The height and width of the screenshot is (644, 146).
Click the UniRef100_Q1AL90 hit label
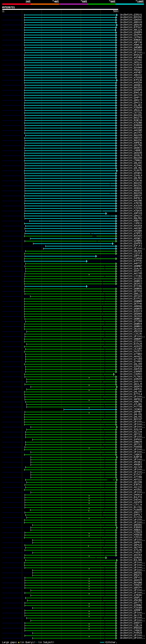(131, 269)
